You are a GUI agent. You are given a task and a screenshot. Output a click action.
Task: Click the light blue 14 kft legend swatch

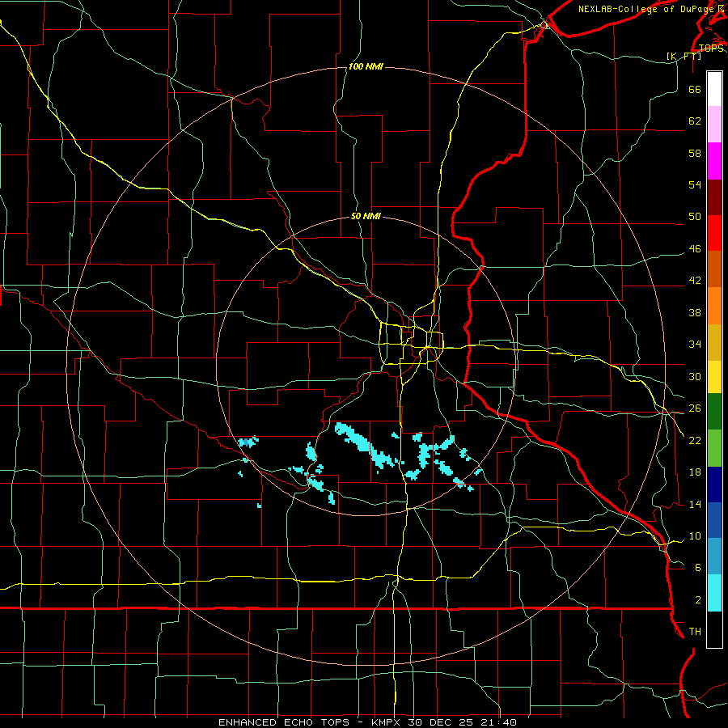(x=714, y=557)
